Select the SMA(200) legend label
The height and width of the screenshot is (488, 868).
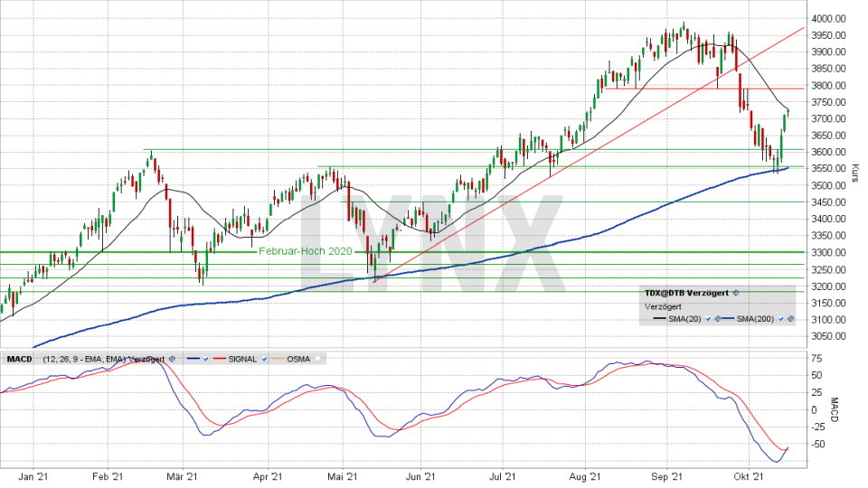(x=755, y=319)
